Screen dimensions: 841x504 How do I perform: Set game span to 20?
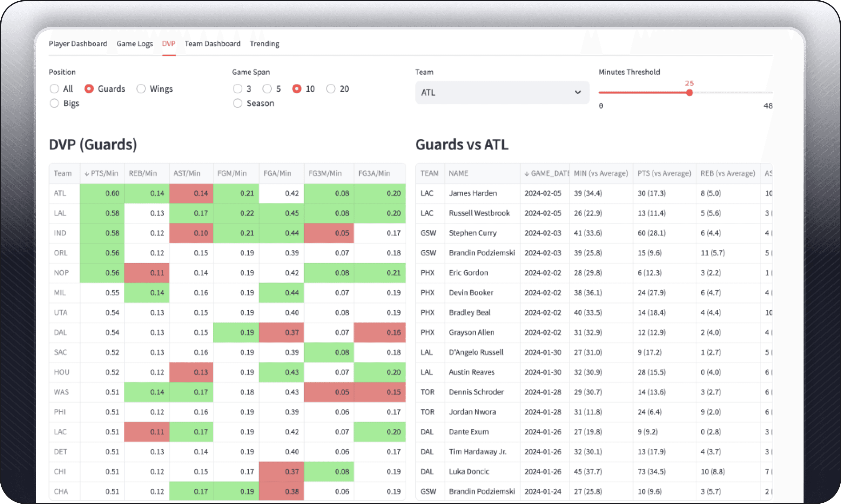click(x=331, y=89)
